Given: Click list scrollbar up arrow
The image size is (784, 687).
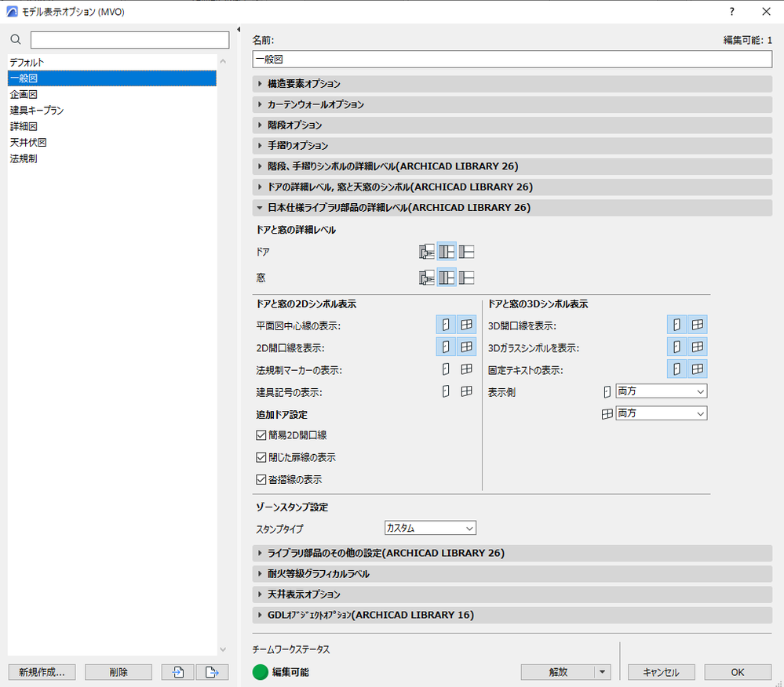Looking at the screenshot, I should [x=223, y=61].
